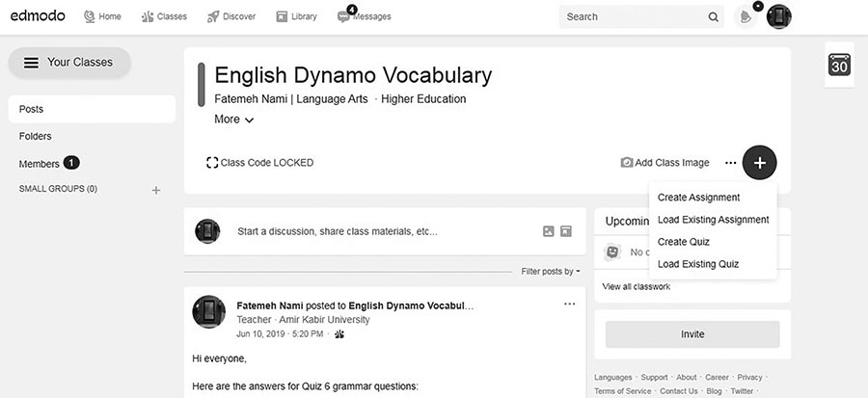Open the Filter posts by dropdown
Viewport: 868px width, 398px height.
coord(551,272)
